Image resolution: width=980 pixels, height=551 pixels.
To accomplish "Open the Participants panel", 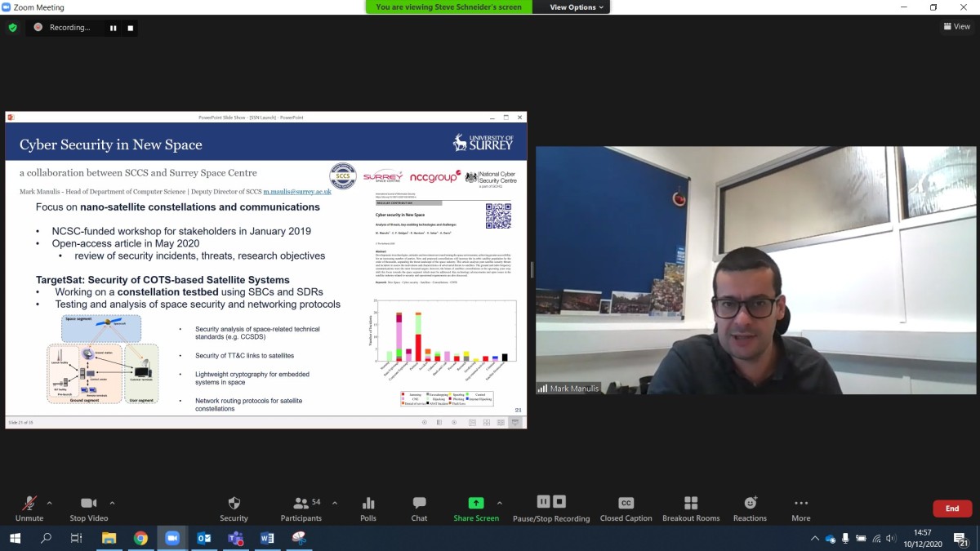I will [x=301, y=504].
